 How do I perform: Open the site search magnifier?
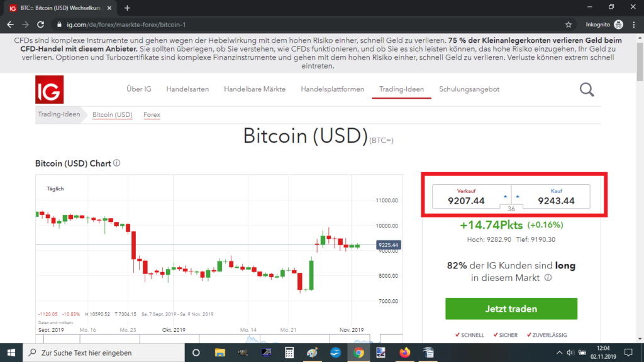point(587,89)
